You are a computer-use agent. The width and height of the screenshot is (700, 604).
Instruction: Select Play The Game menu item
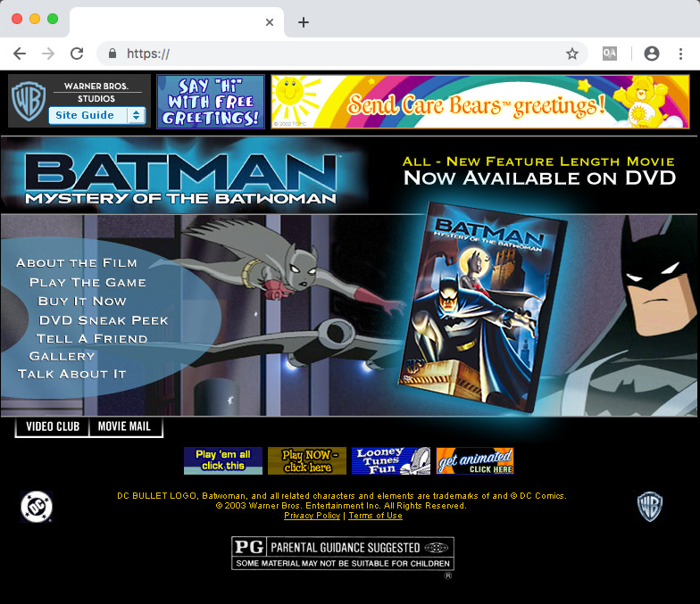87,282
